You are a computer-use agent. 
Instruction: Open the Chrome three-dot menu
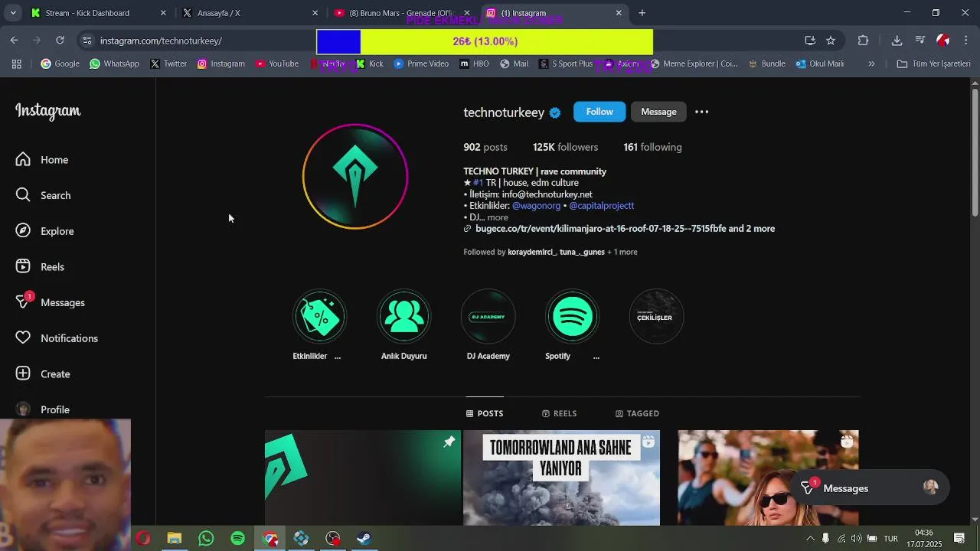click(x=965, y=41)
